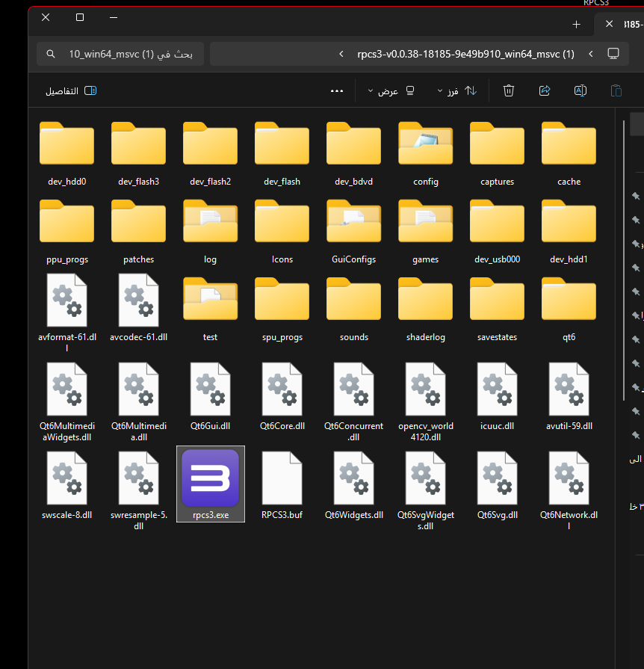Click the Share toolbar icon

545,90
